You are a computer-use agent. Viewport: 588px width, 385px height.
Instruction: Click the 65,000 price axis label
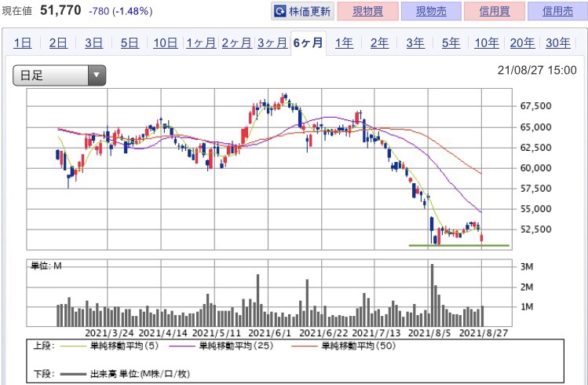click(x=535, y=127)
